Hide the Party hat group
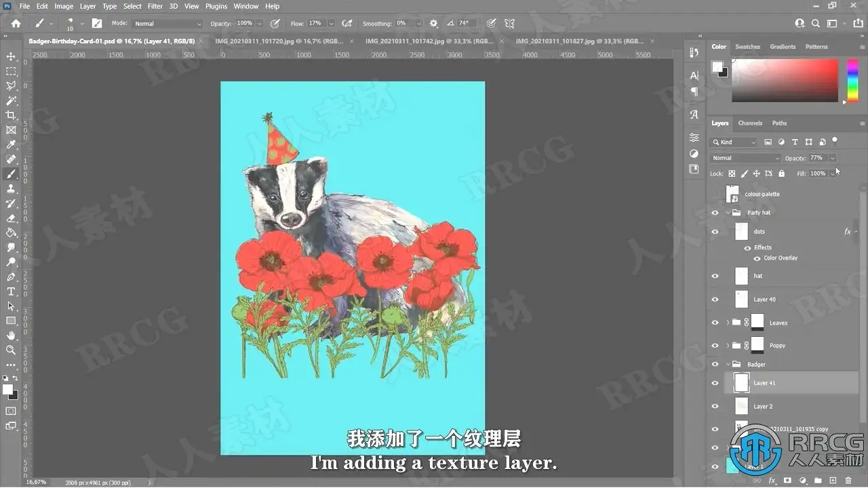This screenshot has height=488, width=868. tap(715, 213)
